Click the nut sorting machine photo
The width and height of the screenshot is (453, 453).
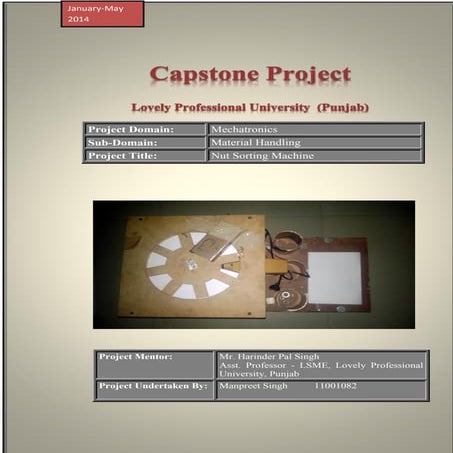point(254,265)
